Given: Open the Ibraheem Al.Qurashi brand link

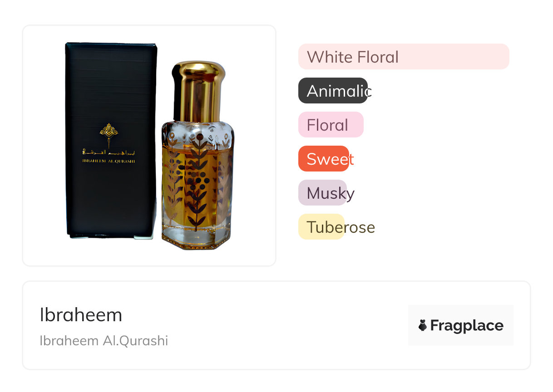Looking at the screenshot, I should click(x=104, y=341).
